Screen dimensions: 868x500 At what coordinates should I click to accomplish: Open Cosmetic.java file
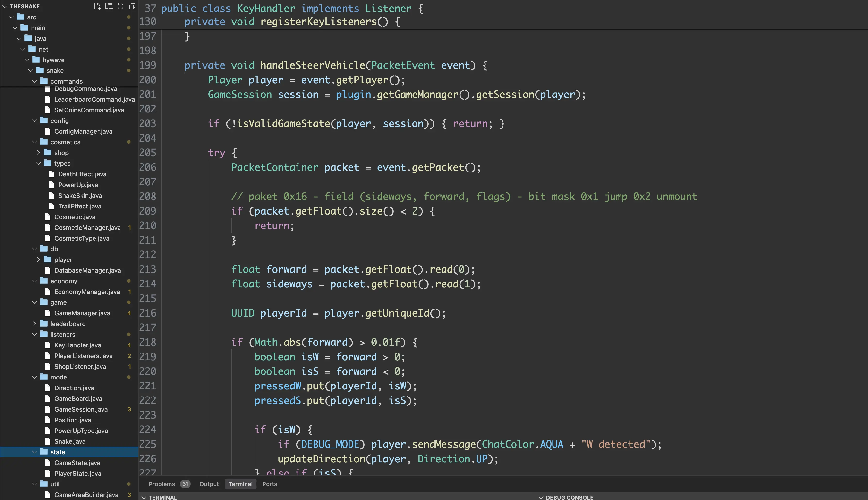tap(75, 217)
